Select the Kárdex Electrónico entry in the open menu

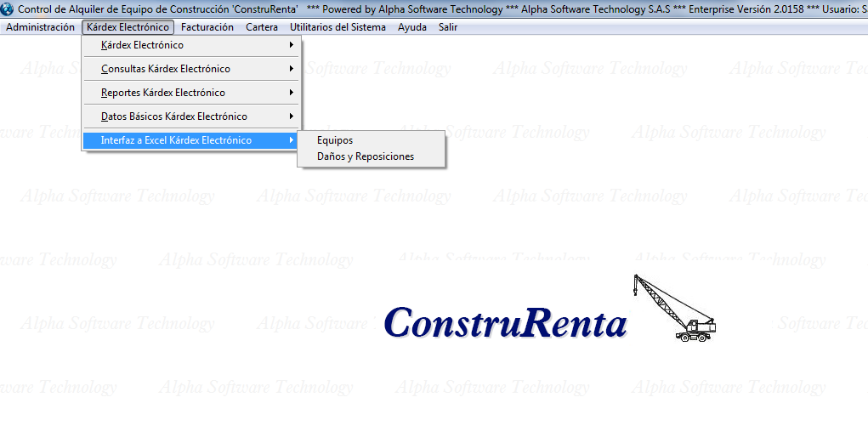click(142, 45)
